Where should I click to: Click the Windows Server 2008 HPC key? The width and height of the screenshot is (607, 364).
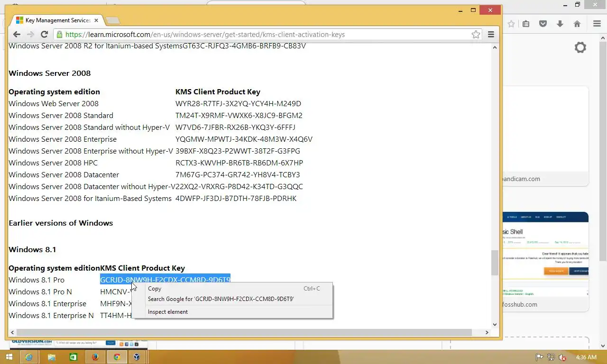pyautogui.click(x=239, y=163)
